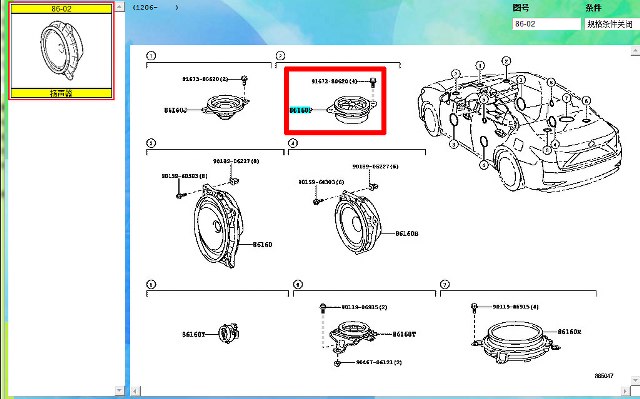The image size is (640, 399).
Task: Click the 86160X large ring speaker drawing
Action: coord(517,341)
